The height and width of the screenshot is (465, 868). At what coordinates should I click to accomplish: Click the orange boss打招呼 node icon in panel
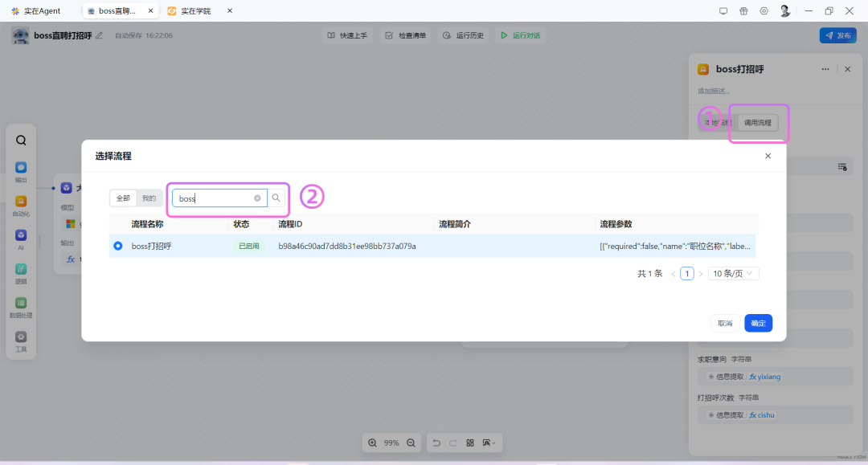[703, 69]
